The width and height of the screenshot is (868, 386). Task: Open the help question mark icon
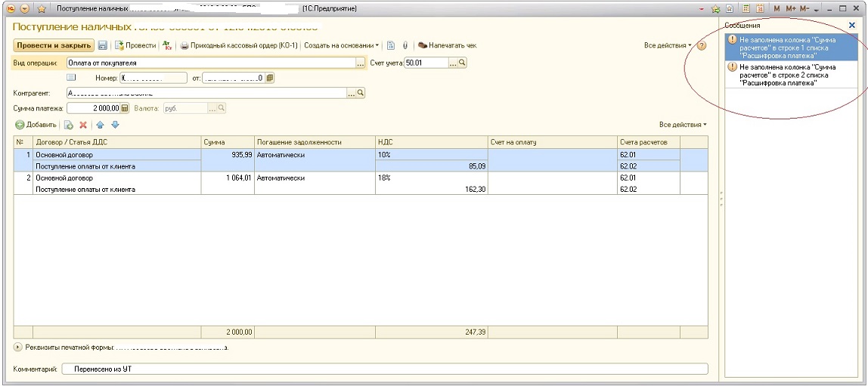click(702, 46)
